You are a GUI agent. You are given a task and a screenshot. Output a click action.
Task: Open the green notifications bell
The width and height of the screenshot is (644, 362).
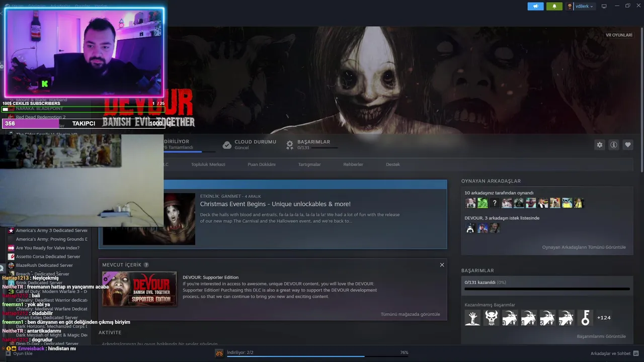click(554, 6)
